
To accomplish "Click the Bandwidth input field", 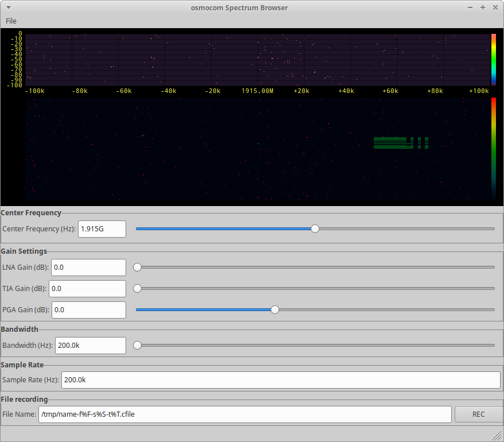I will coord(91,346).
